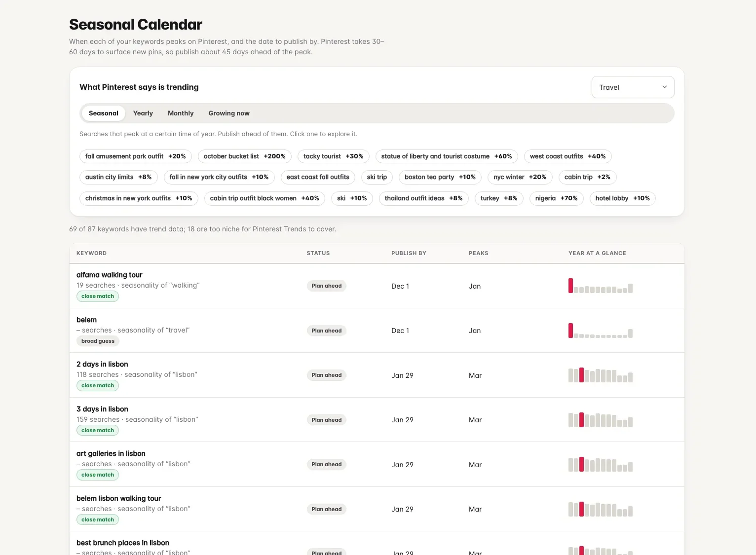The height and width of the screenshot is (555, 756).
Task: Open the Travel category dropdown
Action: (633, 87)
